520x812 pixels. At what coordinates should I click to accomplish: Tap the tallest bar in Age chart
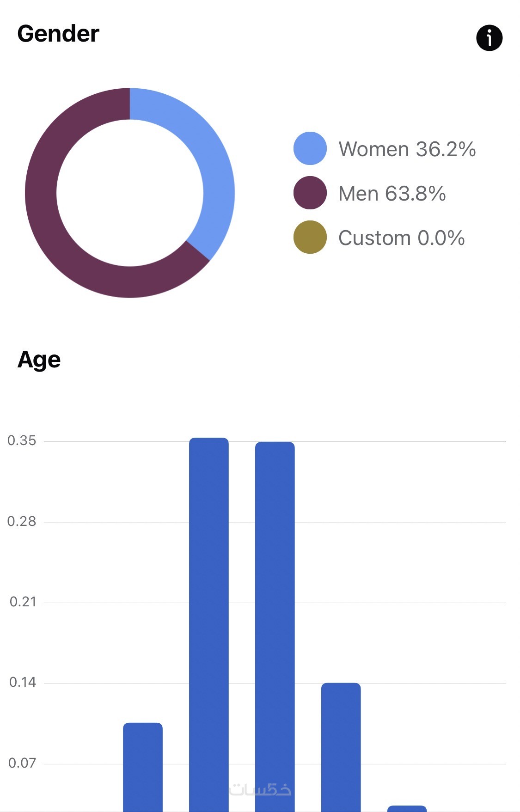click(209, 601)
